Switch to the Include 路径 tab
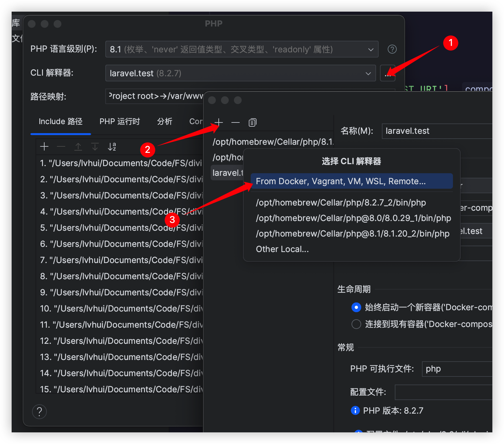The width and height of the screenshot is (504, 444). (61, 122)
